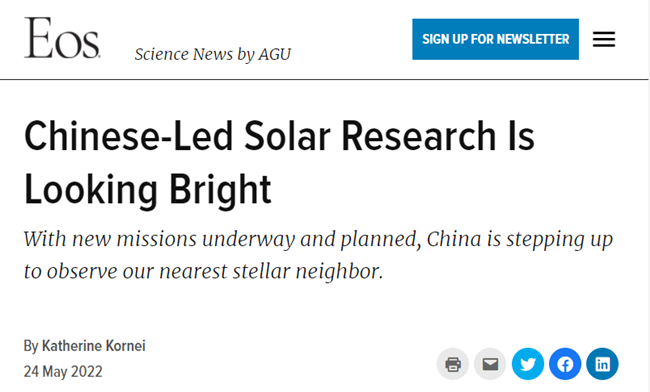Image resolution: width=650 pixels, height=392 pixels.
Task: Print this article using the printer icon
Action: (x=453, y=364)
